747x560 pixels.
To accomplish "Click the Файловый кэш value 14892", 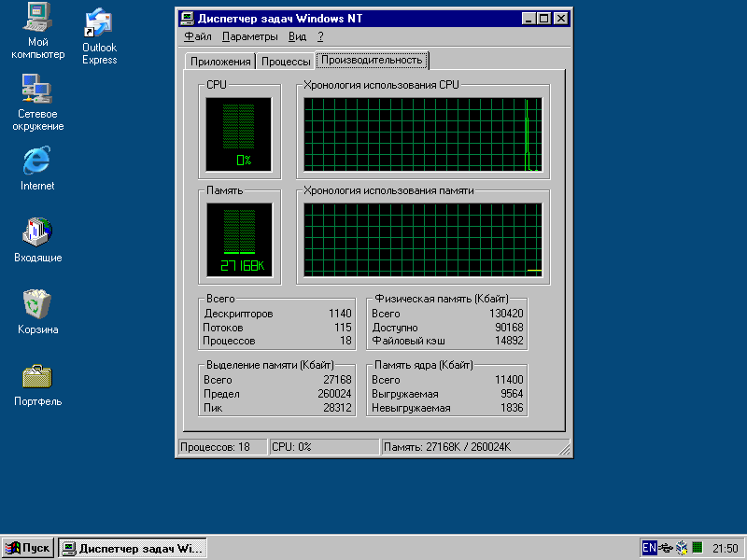I will click(x=509, y=341).
